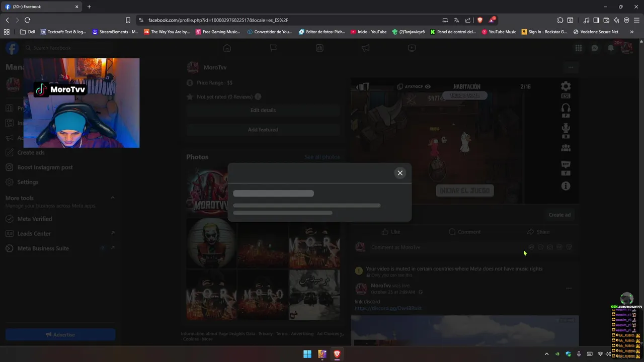Open the Editor de fotos Pixlr bookmark

coord(322,32)
